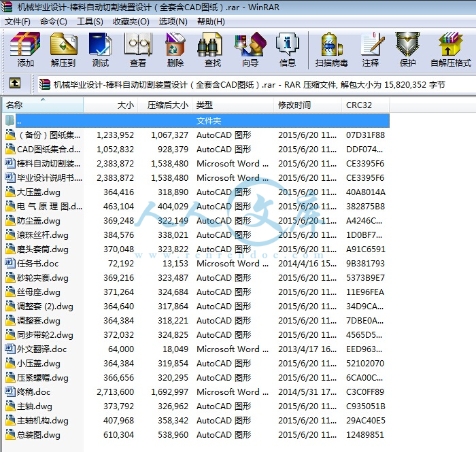
Task: Open the 工具(S) menu
Action: [90, 22]
